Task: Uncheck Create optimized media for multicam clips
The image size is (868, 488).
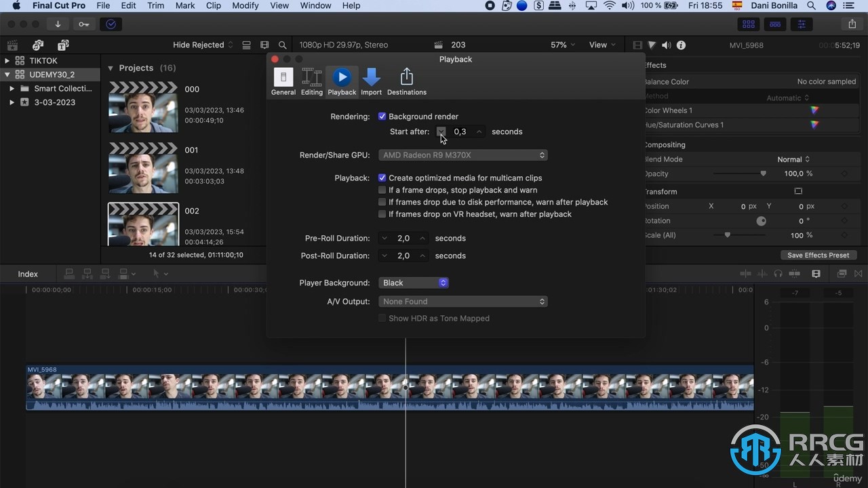Action: [x=382, y=178]
